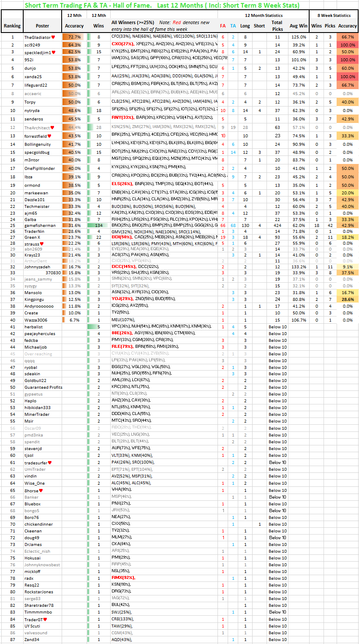This screenshot has height=644, width=359.
Task: Click the Short column header
Action: 259,26
